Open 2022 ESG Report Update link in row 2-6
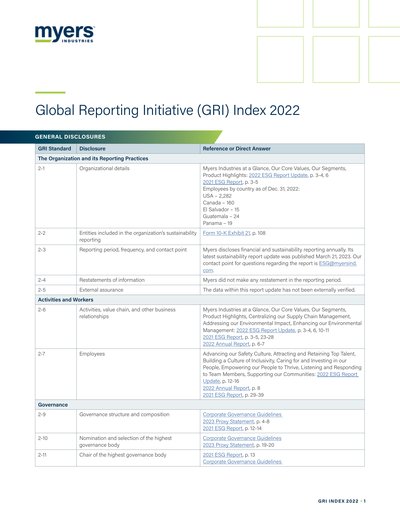The width and height of the screenshot is (400, 517). 266,330
